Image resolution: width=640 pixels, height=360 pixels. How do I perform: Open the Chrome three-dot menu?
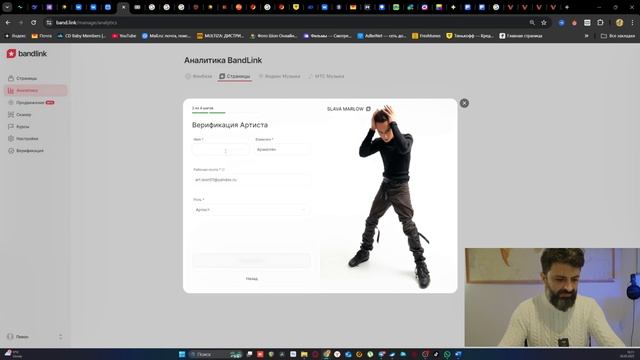click(632, 23)
